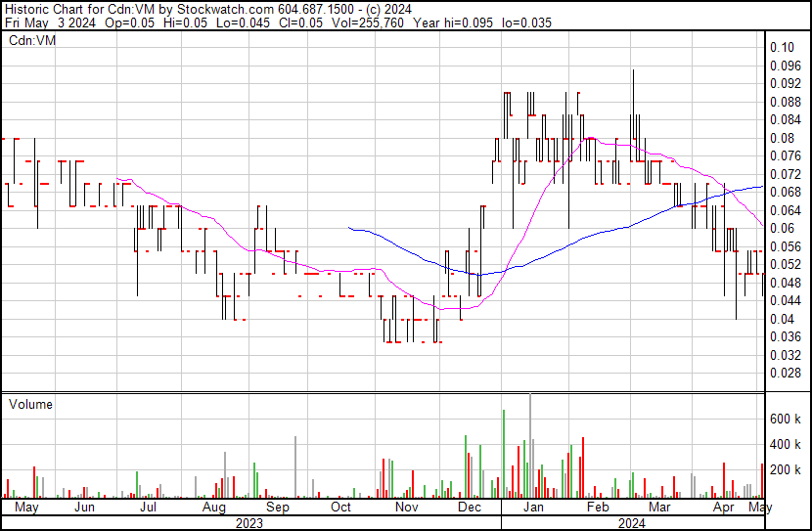Viewport: 812px width, 531px height.
Task: Click the 0.028 price axis label
Action: pyautogui.click(x=786, y=373)
